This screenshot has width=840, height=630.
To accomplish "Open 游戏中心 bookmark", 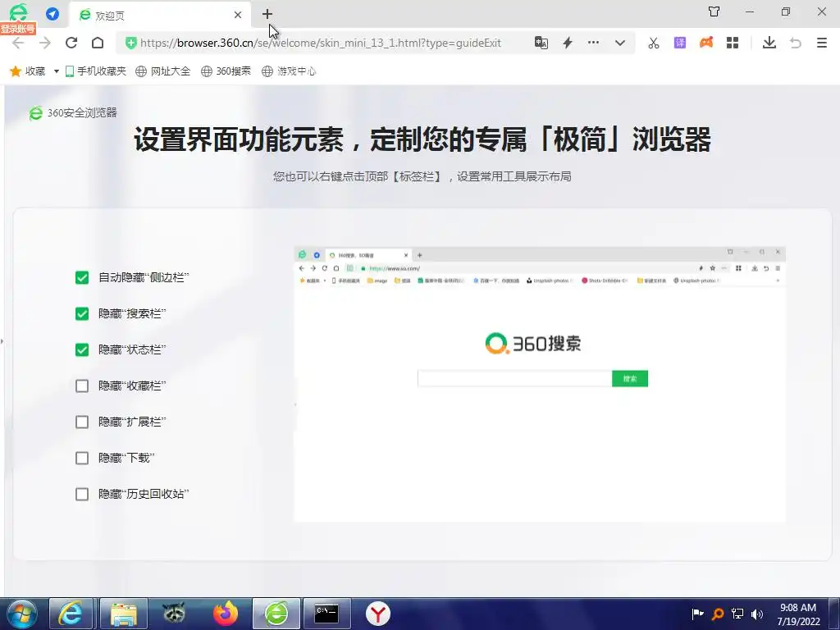I will coord(289,71).
